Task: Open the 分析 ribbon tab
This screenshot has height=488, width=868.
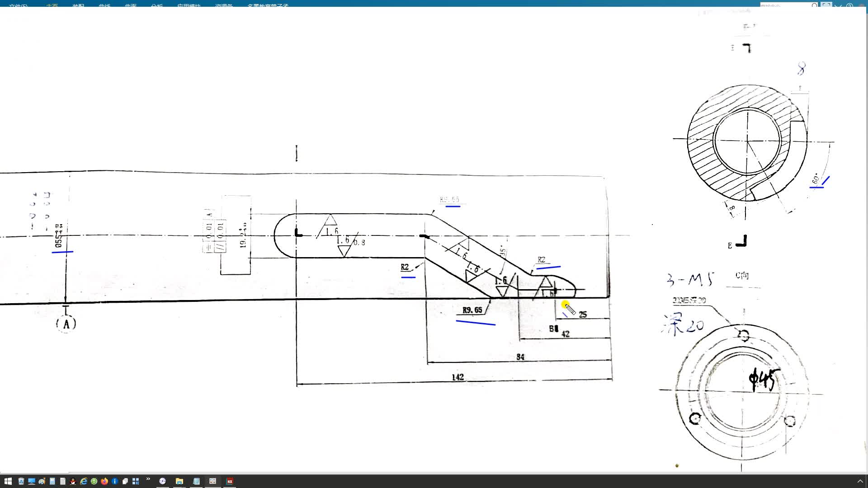Action: pyautogui.click(x=157, y=5)
